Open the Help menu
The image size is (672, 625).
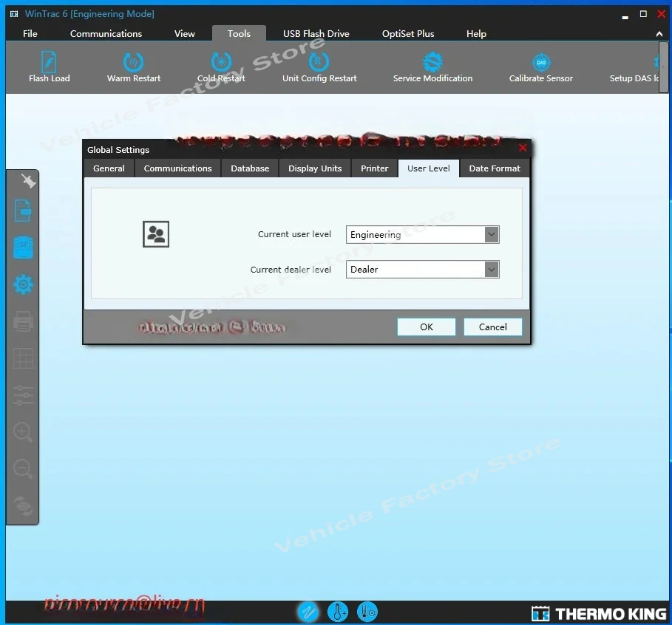tap(476, 33)
